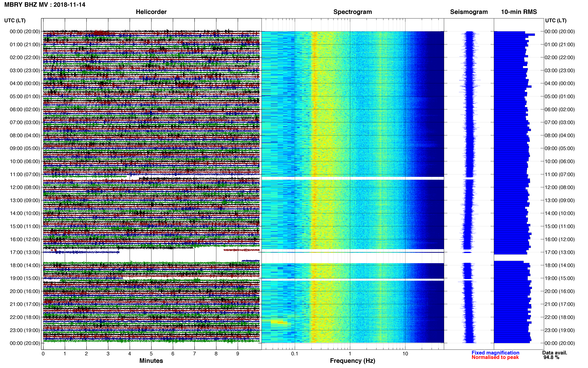Pick the '06:00 (02:00)' Helicorder axis label
Viewport: 588px width, 368px height.
[x=25, y=110]
